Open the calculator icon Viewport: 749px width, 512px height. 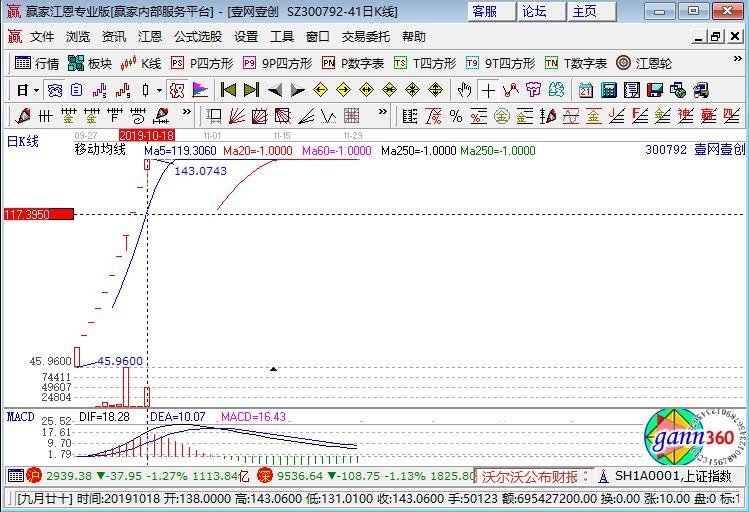(x=609, y=90)
